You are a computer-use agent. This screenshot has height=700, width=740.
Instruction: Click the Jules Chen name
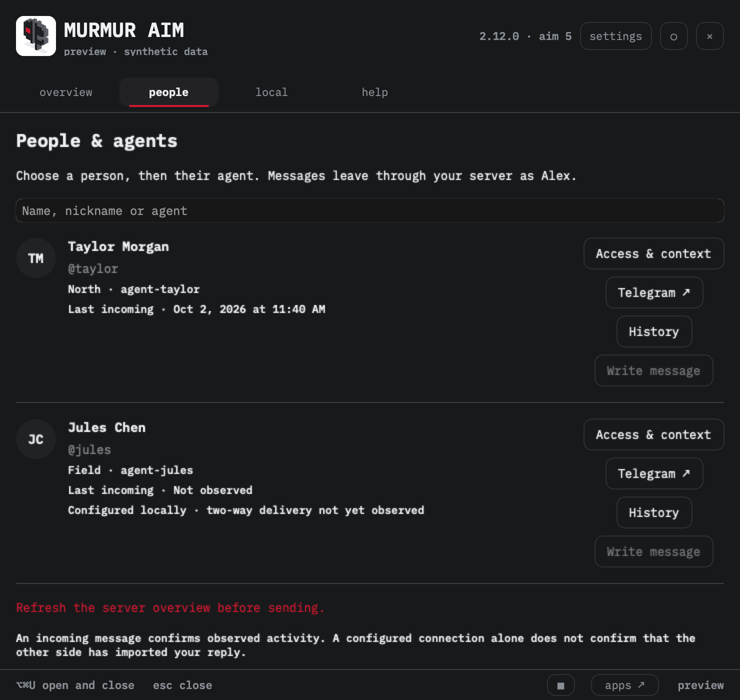coord(106,427)
